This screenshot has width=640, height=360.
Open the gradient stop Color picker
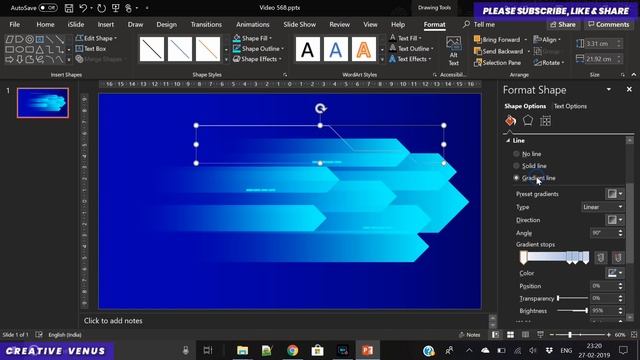(614, 273)
